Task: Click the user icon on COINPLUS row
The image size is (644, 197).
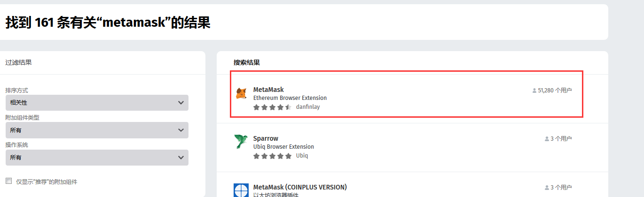Action: point(546,188)
